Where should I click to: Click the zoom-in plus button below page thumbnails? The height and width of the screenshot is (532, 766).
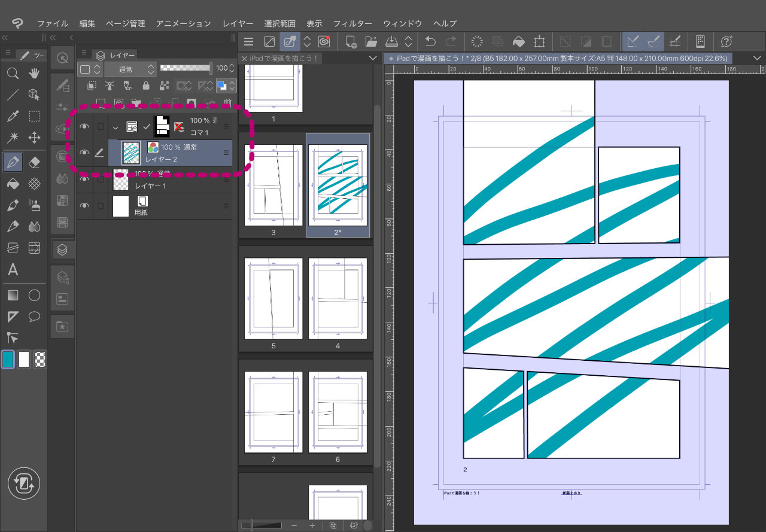pos(312,525)
